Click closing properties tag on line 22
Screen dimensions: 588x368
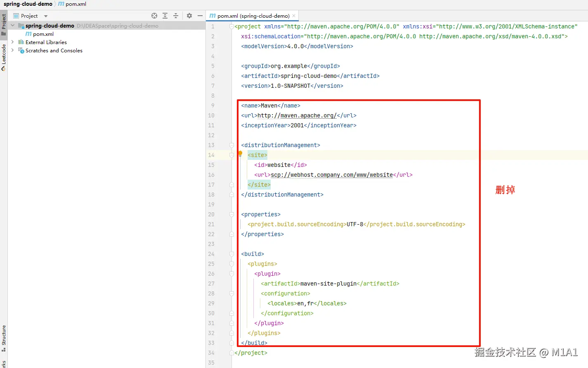(262, 234)
